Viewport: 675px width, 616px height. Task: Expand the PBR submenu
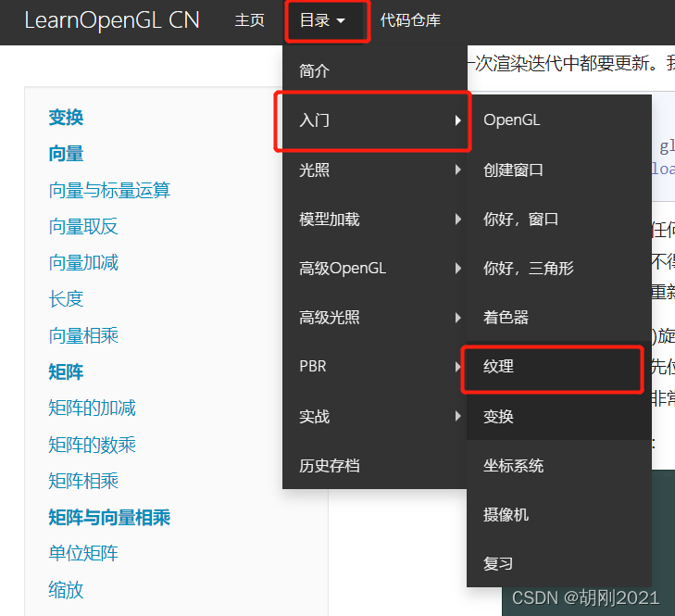(374, 367)
